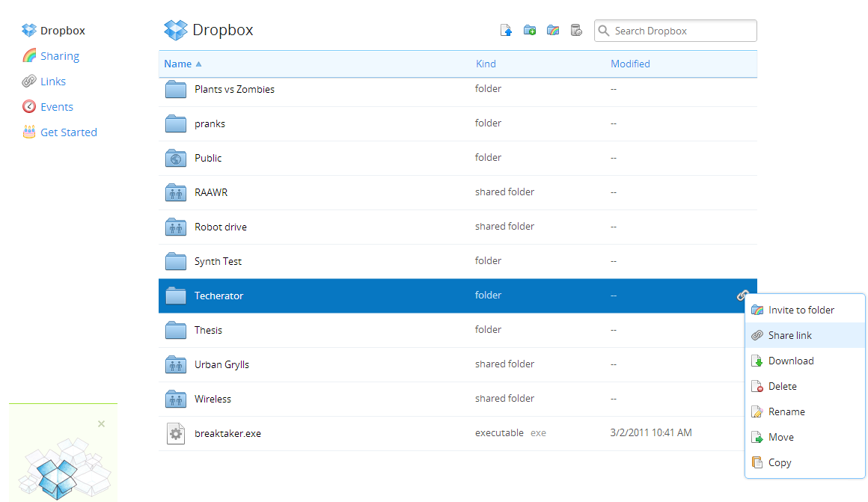Click shared folder kind in RAAWR row

tap(505, 192)
